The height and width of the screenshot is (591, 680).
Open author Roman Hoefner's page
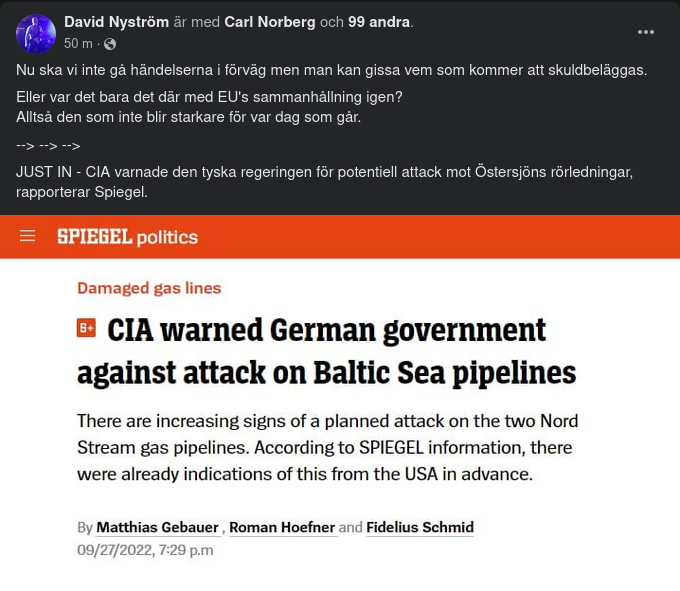coord(282,527)
